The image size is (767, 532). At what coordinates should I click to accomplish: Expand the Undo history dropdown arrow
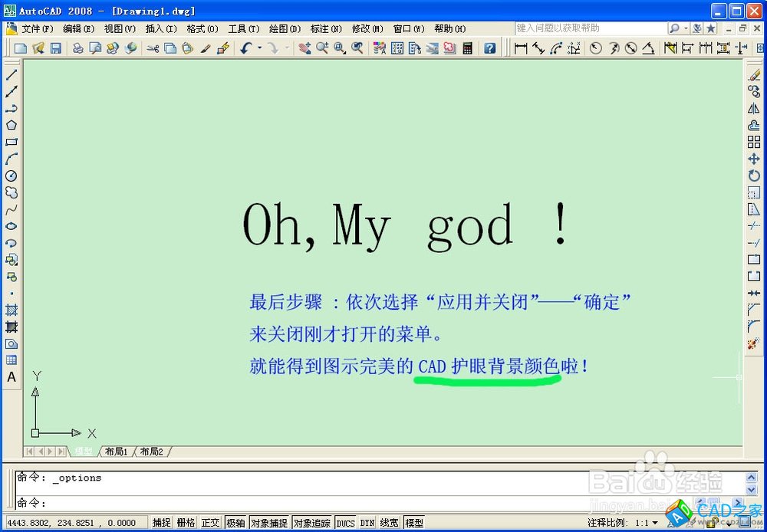coord(259,48)
